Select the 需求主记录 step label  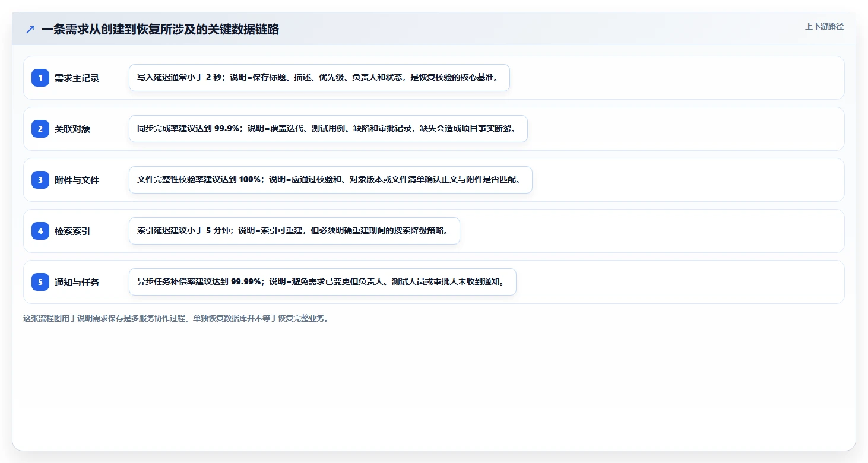click(x=77, y=78)
